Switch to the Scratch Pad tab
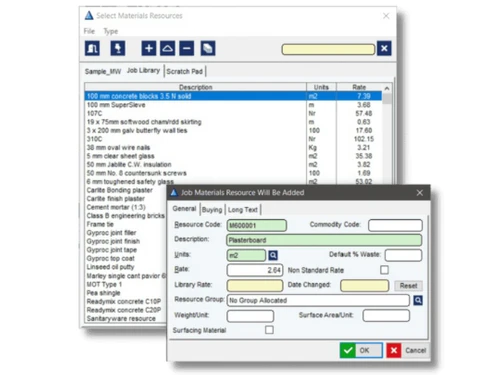 pos(184,71)
